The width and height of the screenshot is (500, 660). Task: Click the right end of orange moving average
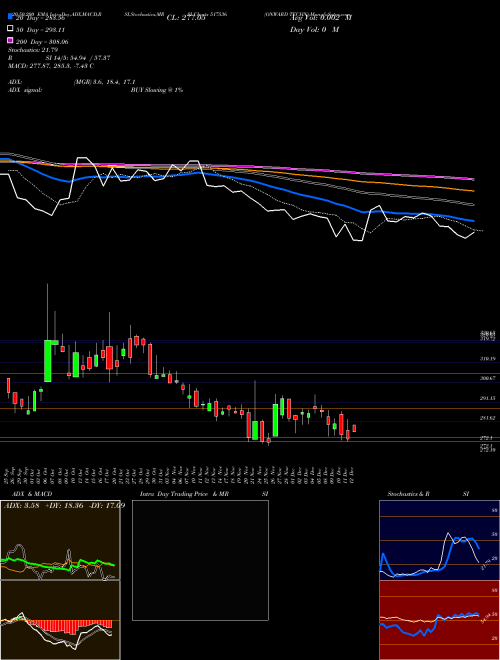pos(473,191)
